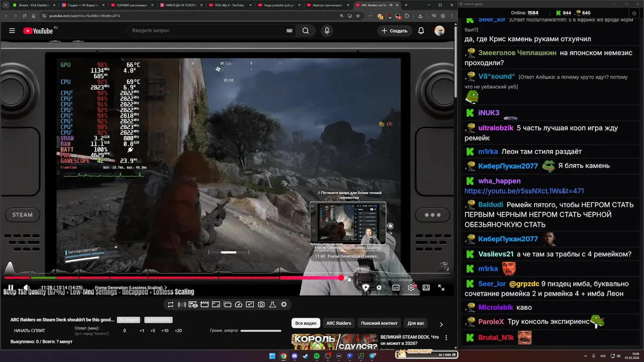The image size is (644, 362).
Task: Click the screen frame icon under the video
Action: pyautogui.click(x=216, y=304)
